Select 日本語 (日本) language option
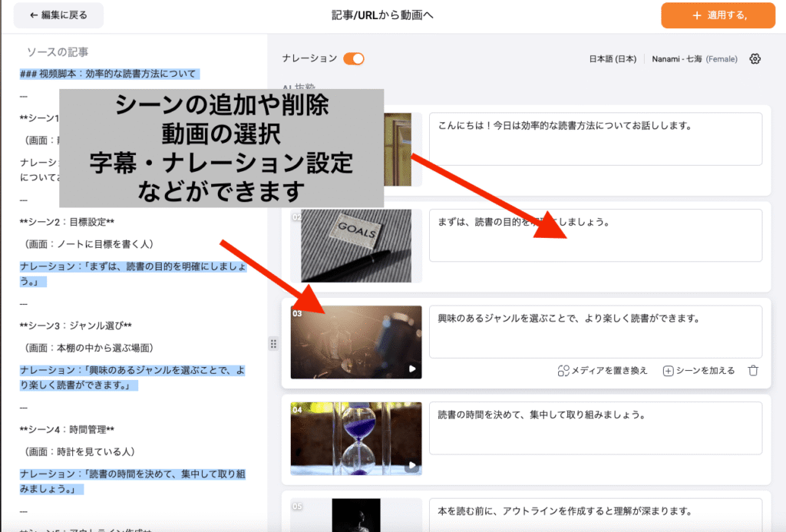 click(x=613, y=58)
